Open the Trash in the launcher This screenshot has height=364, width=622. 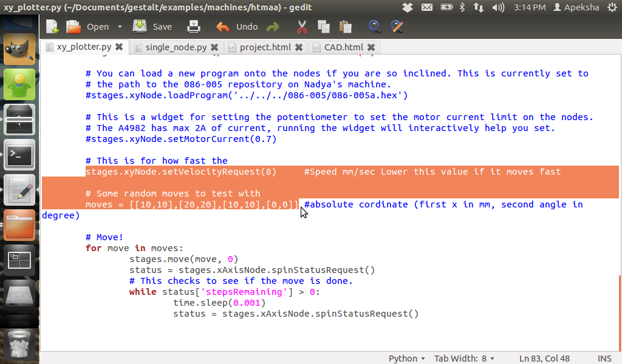pos(19,344)
